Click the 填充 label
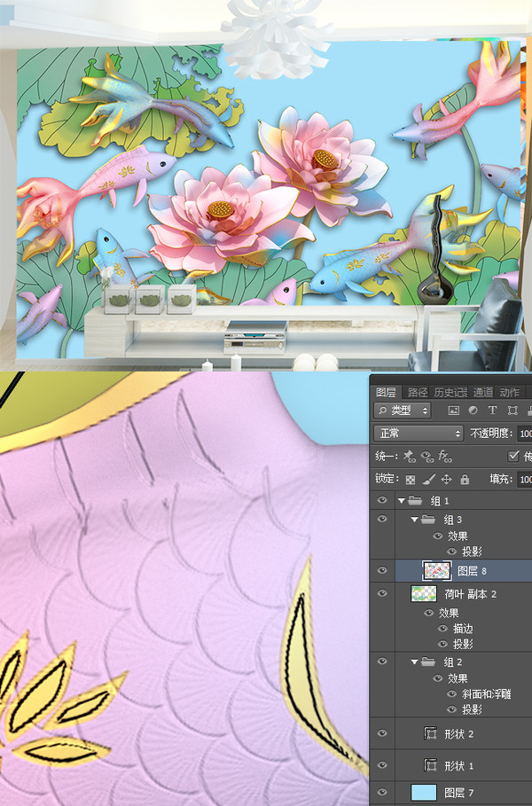Image resolution: width=532 pixels, height=806 pixels. (501, 479)
